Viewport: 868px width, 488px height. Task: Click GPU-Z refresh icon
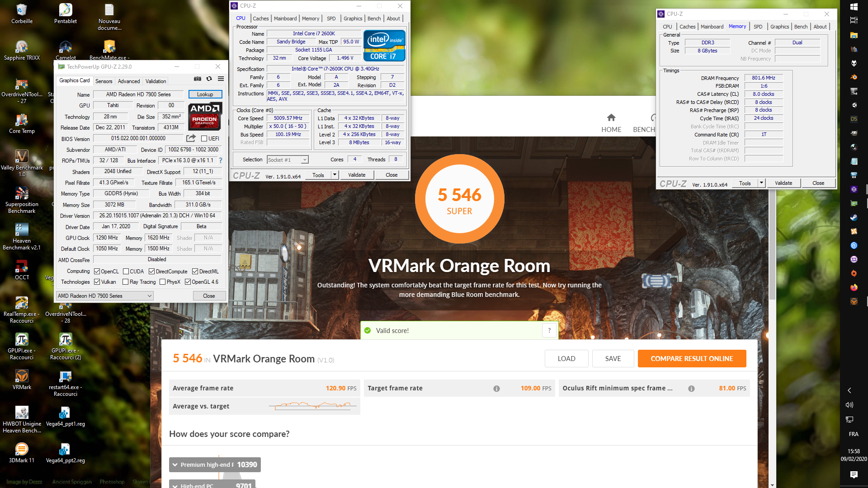209,79
